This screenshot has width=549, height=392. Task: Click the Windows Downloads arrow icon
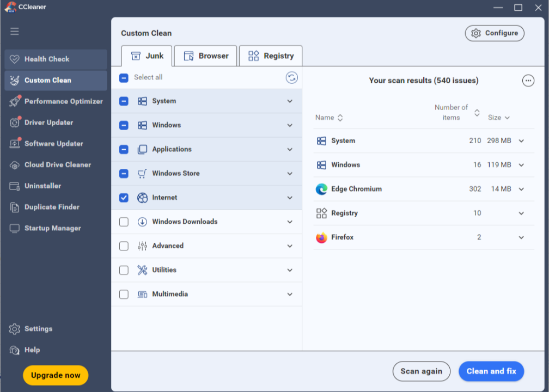click(142, 222)
